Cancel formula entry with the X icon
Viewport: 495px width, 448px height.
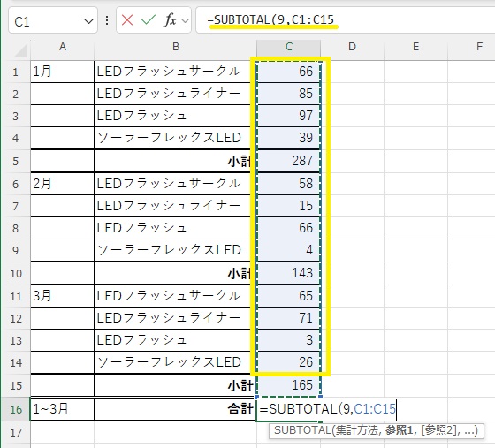coord(127,20)
